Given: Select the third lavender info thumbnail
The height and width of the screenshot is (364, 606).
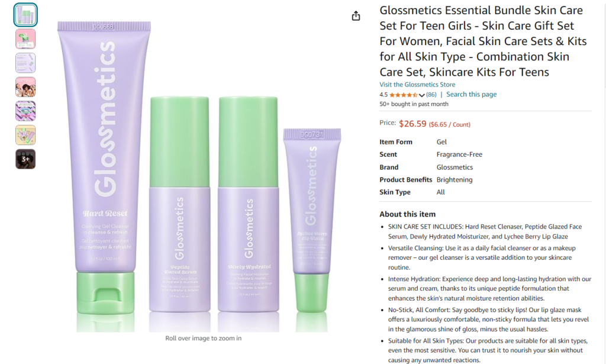Looking at the screenshot, I should (x=25, y=63).
